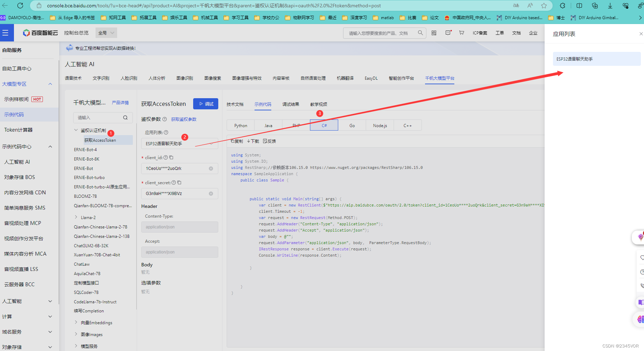Close the 应用列表 side panel

(x=641, y=34)
